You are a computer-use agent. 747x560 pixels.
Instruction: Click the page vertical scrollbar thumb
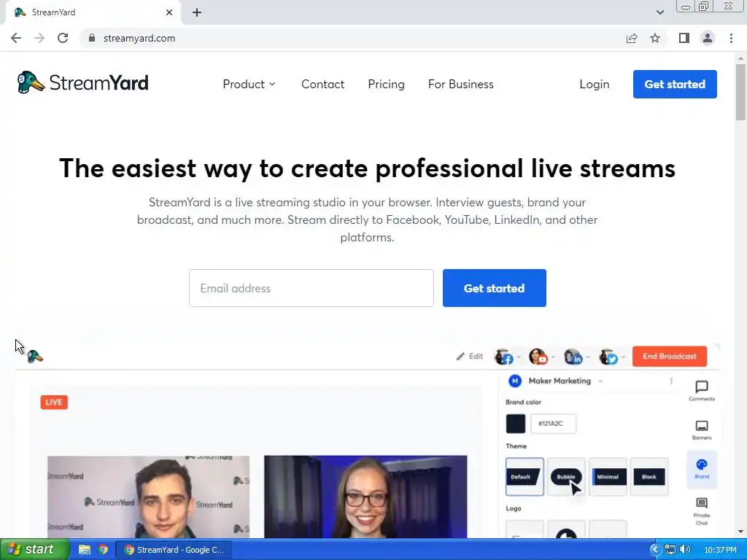point(740,93)
